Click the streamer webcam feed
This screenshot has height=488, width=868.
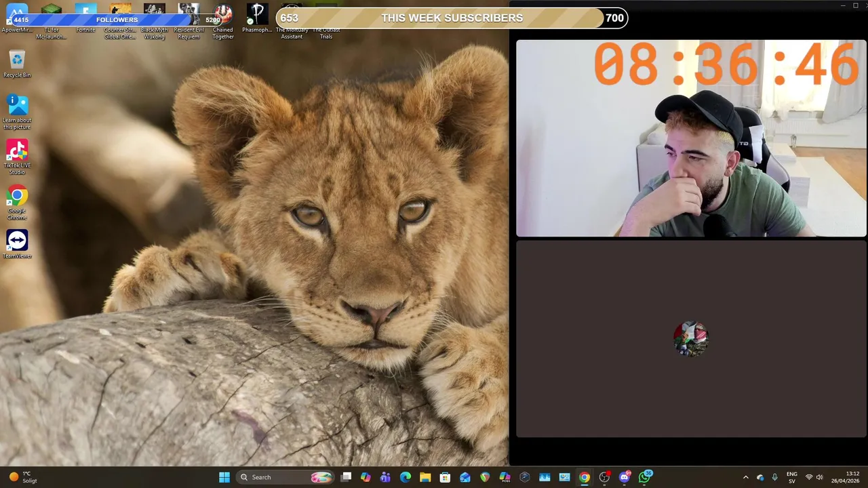click(x=691, y=138)
